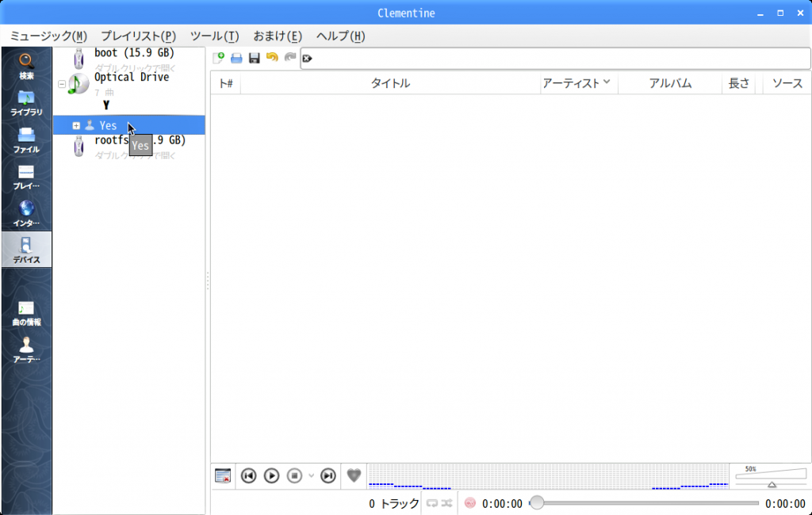Open the ヘルプ(H) menu

point(341,36)
